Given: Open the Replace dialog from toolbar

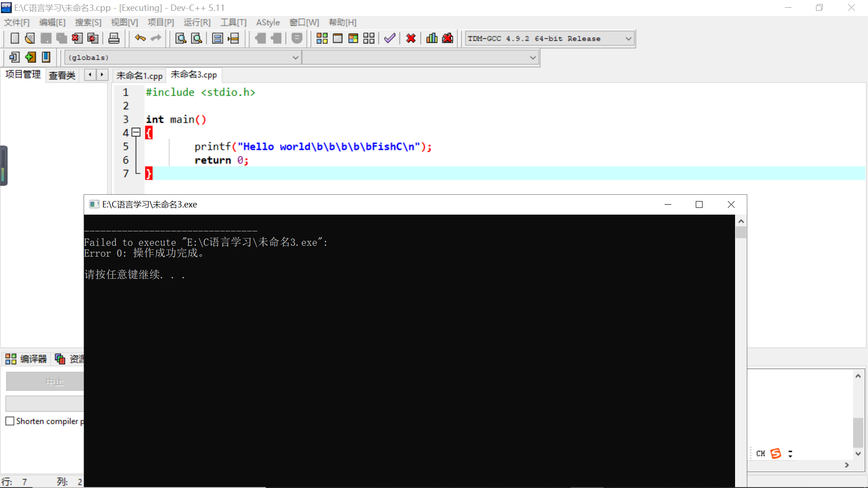Looking at the screenshot, I should 197,38.
